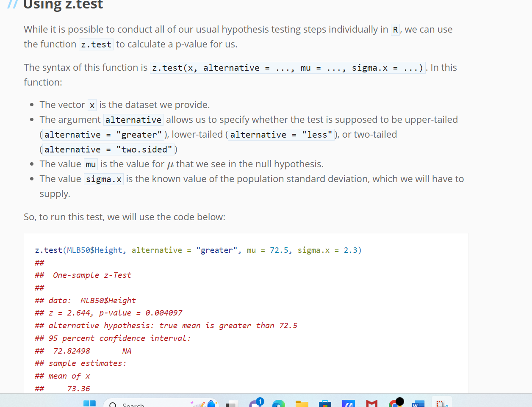This screenshot has height=407, width=532.
Task: Click the Teams notification badge showing 1
Action: 260,400
